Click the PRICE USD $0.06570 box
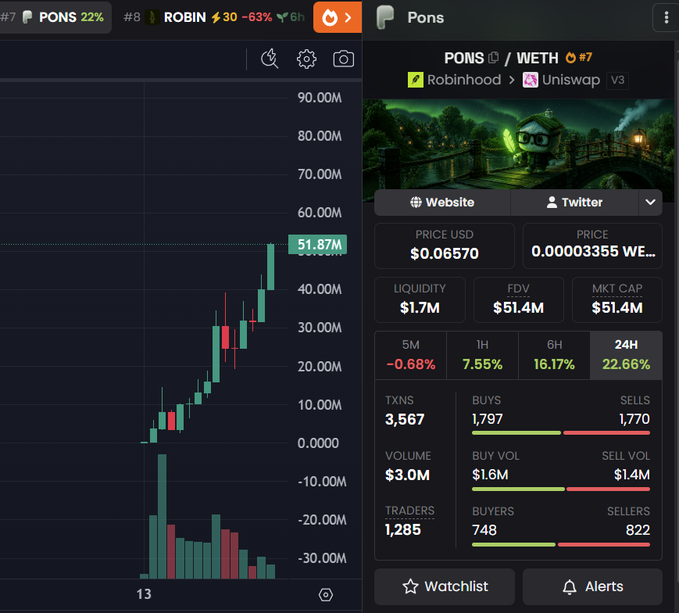The height and width of the screenshot is (613, 679). coord(444,245)
